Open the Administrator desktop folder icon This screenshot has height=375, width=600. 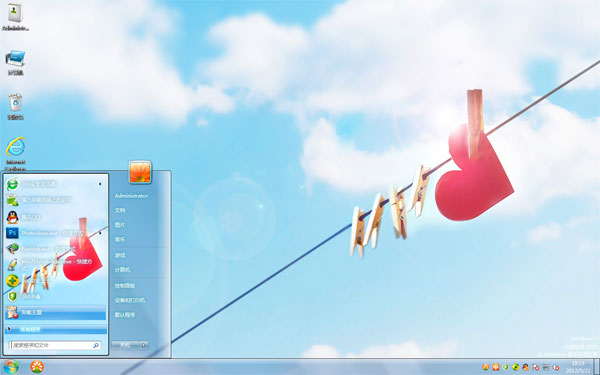(15, 17)
